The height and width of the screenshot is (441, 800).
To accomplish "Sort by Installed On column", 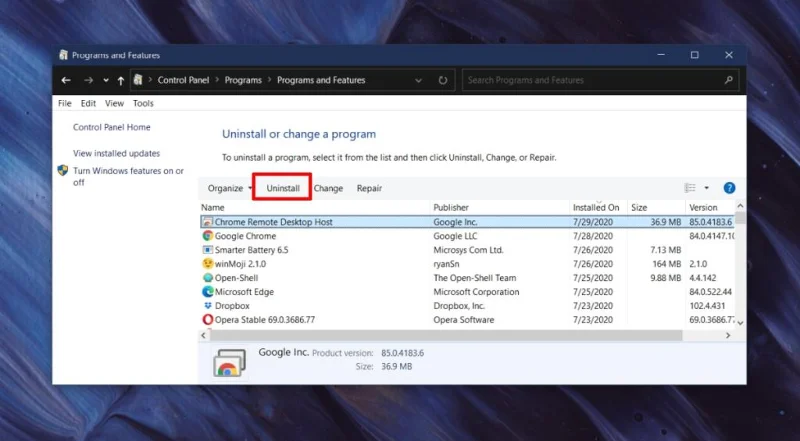I will (x=598, y=207).
